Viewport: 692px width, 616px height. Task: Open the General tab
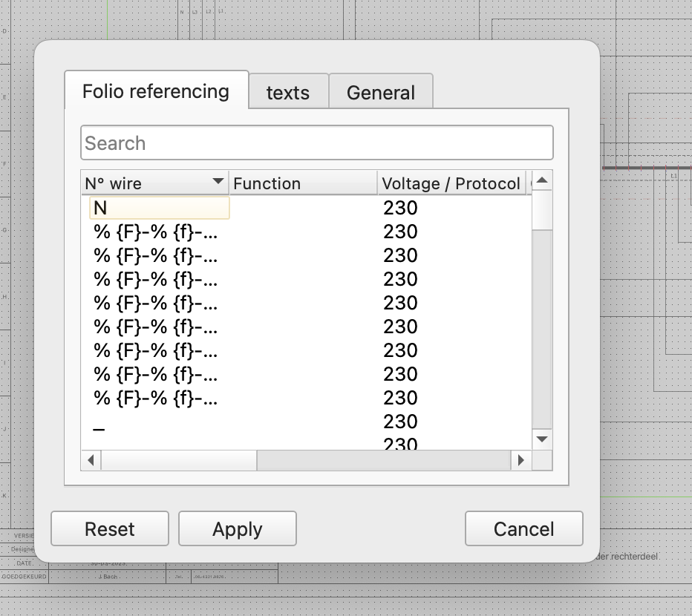point(380,93)
